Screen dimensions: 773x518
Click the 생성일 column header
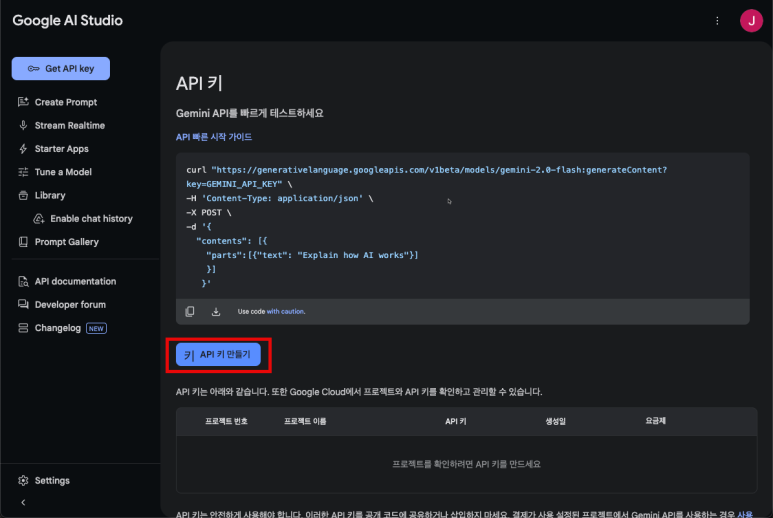pyautogui.click(x=556, y=421)
